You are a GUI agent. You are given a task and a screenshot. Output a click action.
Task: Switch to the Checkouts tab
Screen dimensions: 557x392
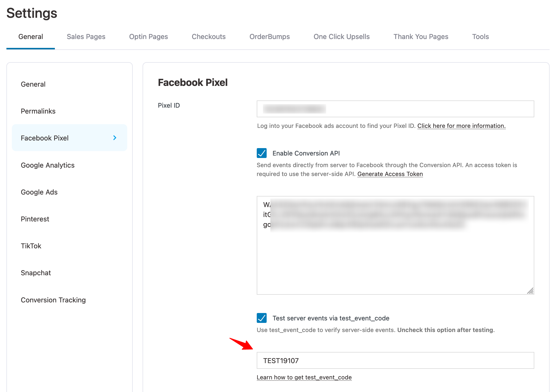click(208, 37)
